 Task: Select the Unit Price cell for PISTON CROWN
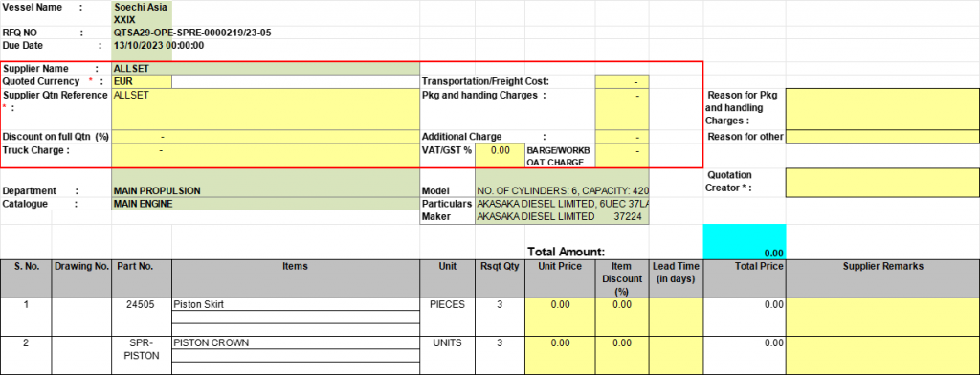pyautogui.click(x=561, y=356)
